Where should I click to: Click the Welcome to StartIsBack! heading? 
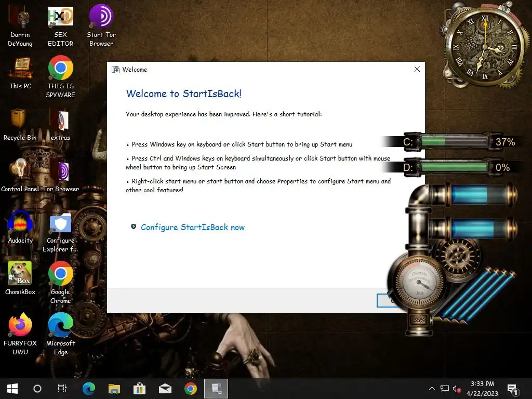183,94
